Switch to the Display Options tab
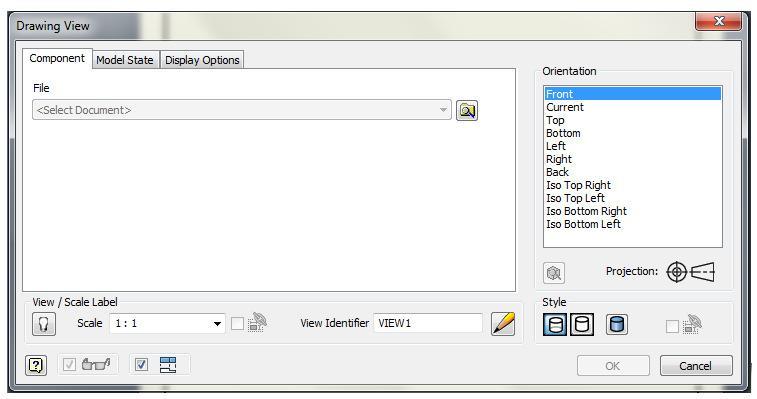 click(x=202, y=60)
